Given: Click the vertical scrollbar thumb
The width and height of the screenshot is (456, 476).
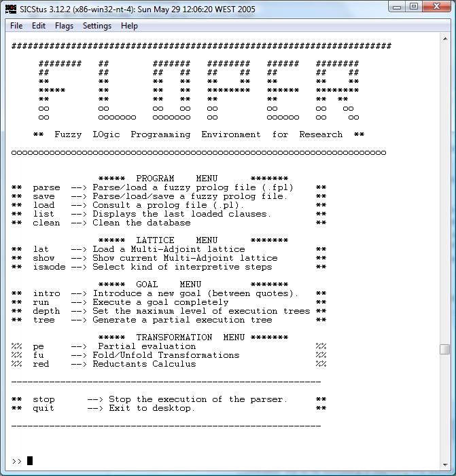Looking at the screenshot, I should pyautogui.click(x=445, y=349).
